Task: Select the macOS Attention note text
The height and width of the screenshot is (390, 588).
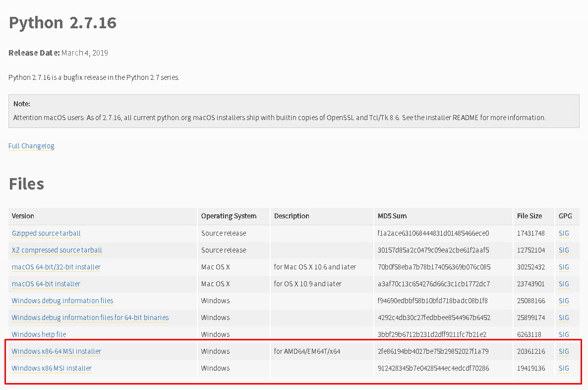Action: (280, 118)
